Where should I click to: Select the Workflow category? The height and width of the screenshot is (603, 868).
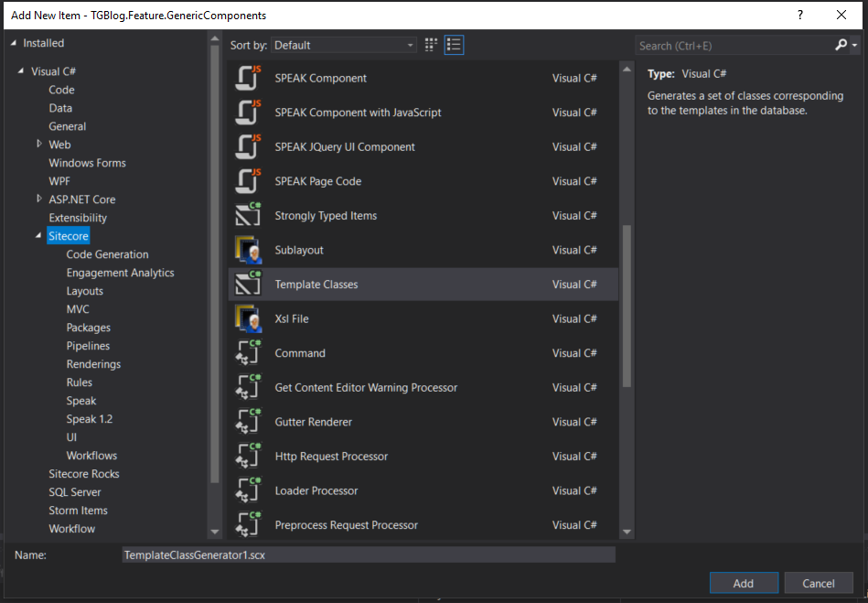71,528
